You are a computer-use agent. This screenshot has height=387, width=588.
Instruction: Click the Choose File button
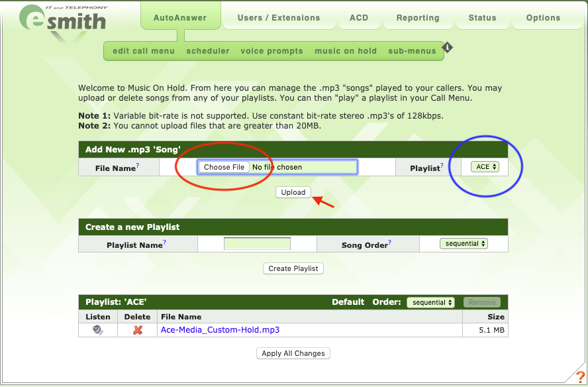224,167
